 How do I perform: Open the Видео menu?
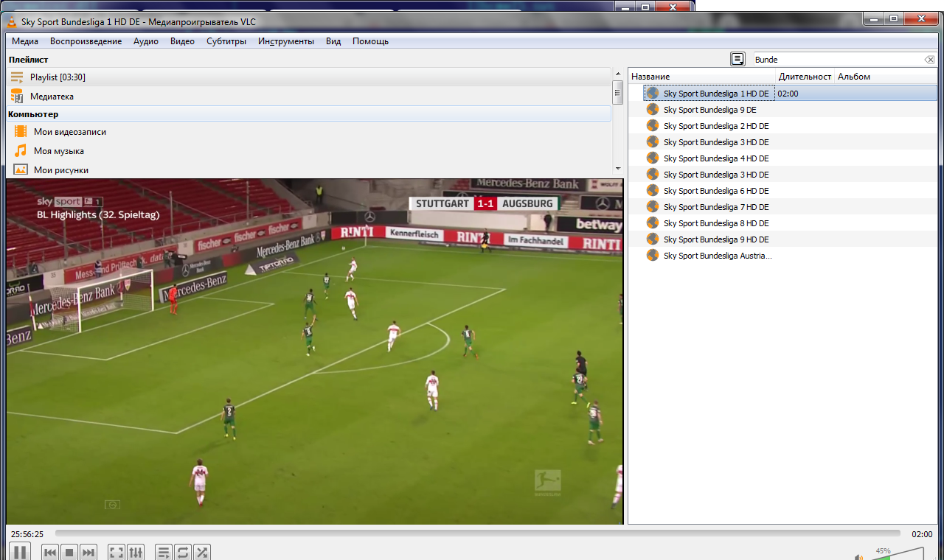tap(182, 41)
